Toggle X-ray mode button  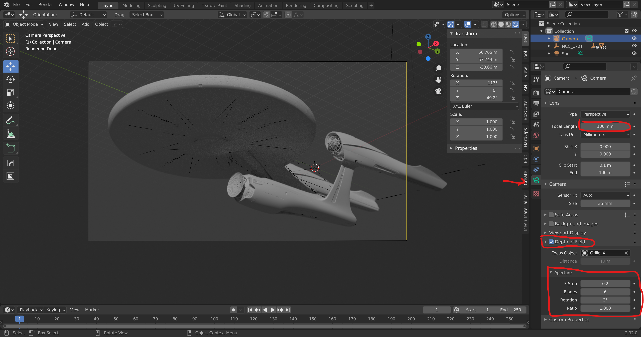484,24
